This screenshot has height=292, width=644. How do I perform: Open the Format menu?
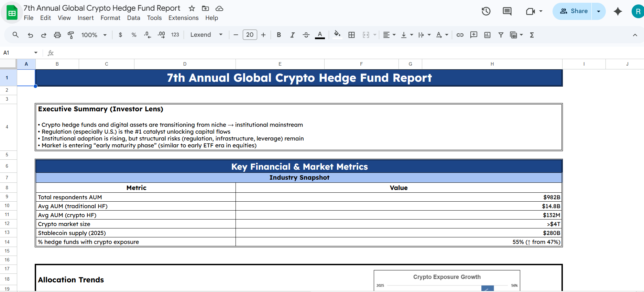click(x=110, y=18)
